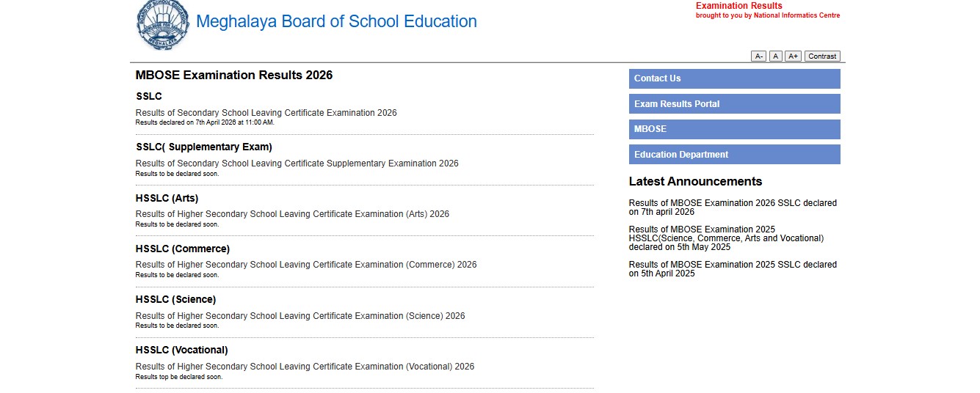Increase font size with A+ button
This screenshot has width=980, height=393.
click(x=793, y=56)
